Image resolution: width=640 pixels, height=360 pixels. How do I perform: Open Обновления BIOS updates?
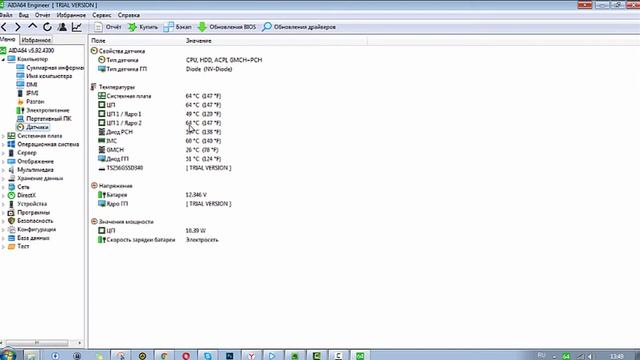pos(227,27)
